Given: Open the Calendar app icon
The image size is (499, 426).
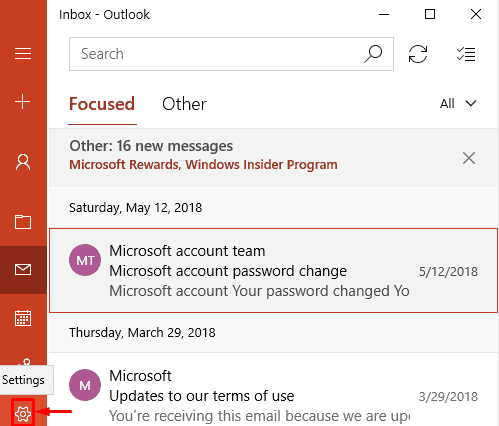Looking at the screenshot, I should tap(23, 318).
